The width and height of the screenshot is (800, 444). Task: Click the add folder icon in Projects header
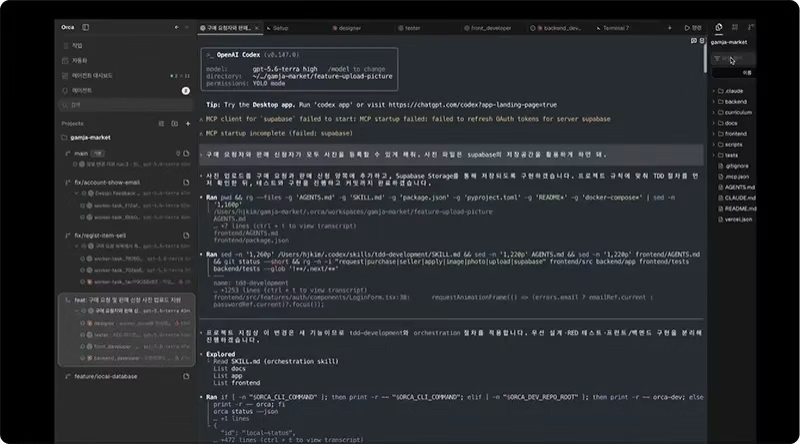point(174,124)
